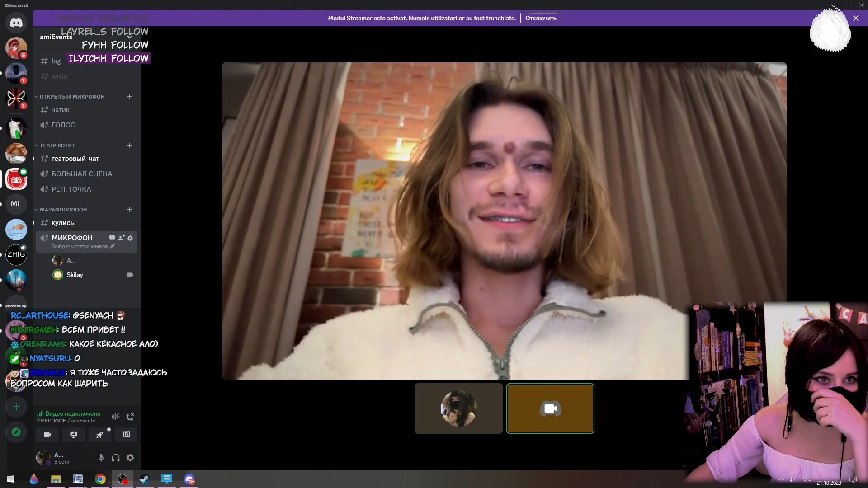This screenshot has width=868, height=488.
Task: Open Discord home direct messages
Action: (16, 23)
